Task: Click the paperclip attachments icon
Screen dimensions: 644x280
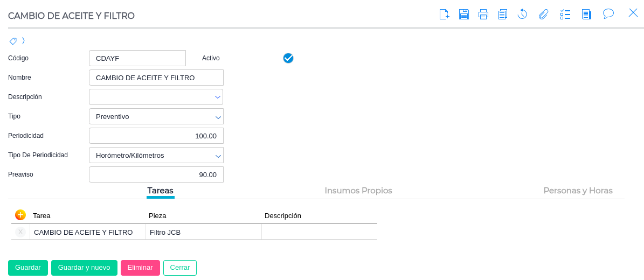Action: point(543,15)
